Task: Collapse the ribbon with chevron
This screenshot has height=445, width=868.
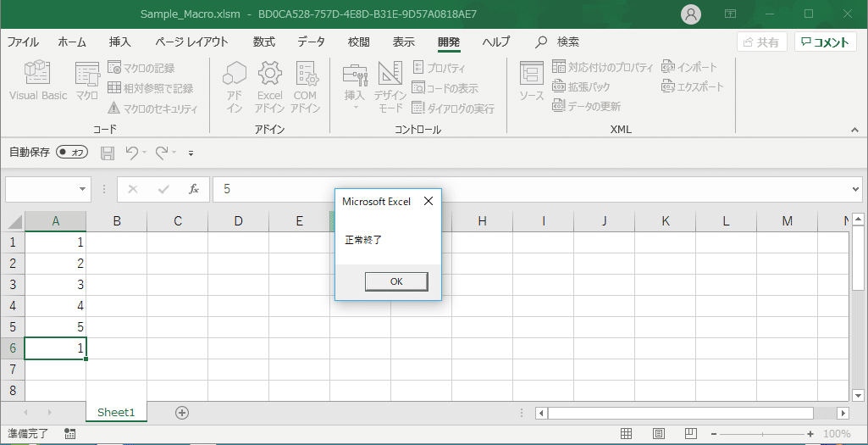Action: coord(855,129)
